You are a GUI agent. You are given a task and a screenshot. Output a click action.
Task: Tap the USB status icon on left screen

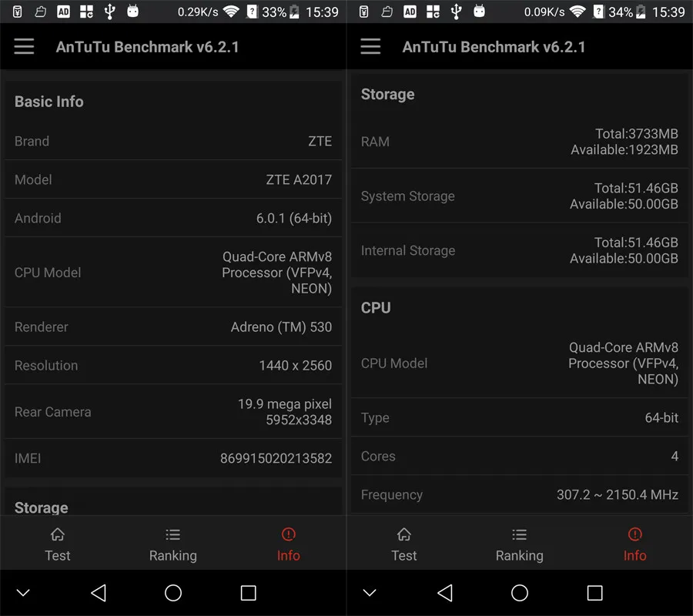[x=109, y=12]
